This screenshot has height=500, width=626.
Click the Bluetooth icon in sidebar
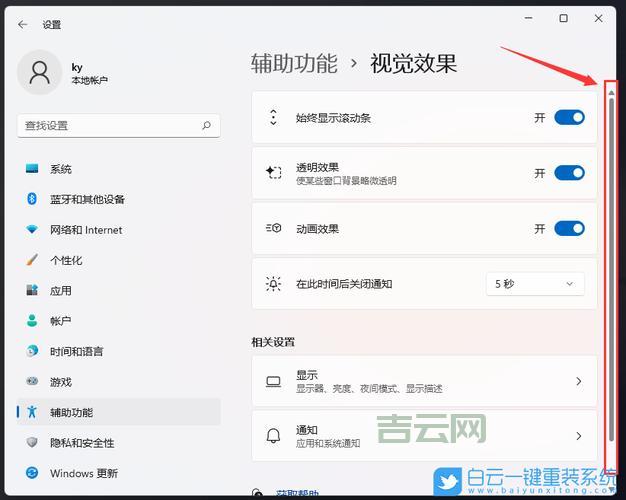pyautogui.click(x=32, y=199)
